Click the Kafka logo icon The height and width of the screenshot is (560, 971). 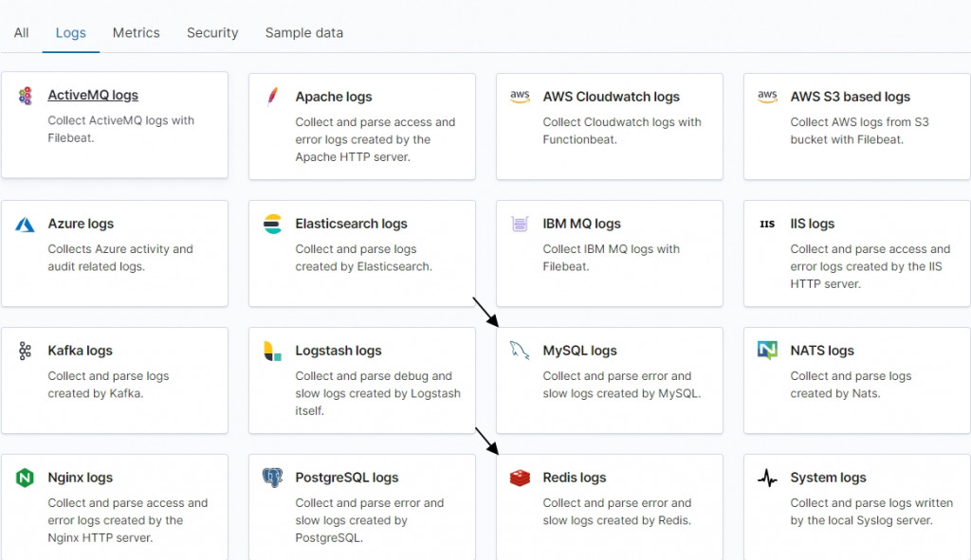[25, 352]
